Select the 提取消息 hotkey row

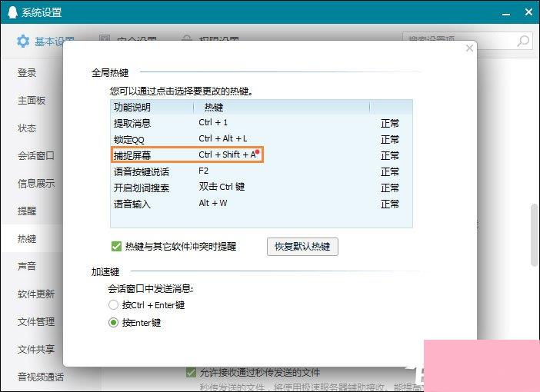click(262, 123)
